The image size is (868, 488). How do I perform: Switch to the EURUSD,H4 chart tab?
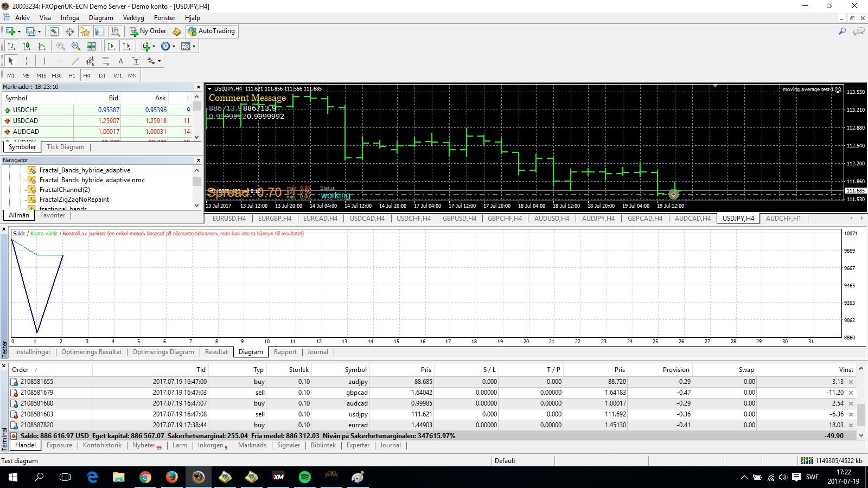229,219
